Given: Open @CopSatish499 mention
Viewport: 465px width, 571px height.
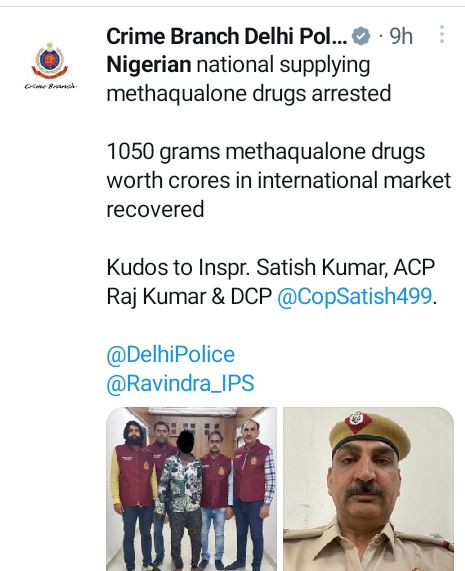Looking at the screenshot, I should (354, 296).
